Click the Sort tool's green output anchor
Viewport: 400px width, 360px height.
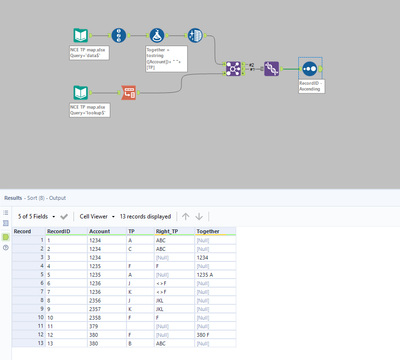point(321,69)
